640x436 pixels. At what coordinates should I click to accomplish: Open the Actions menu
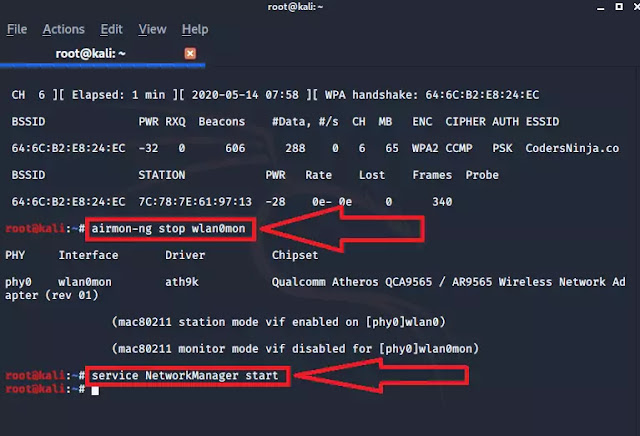coord(63,29)
